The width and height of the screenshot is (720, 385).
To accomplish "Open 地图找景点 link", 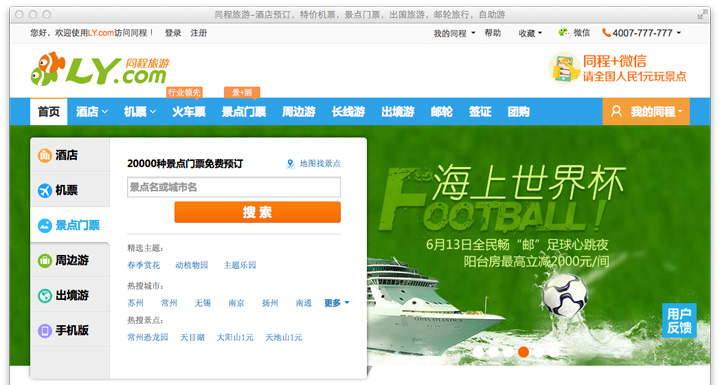I will point(320,164).
